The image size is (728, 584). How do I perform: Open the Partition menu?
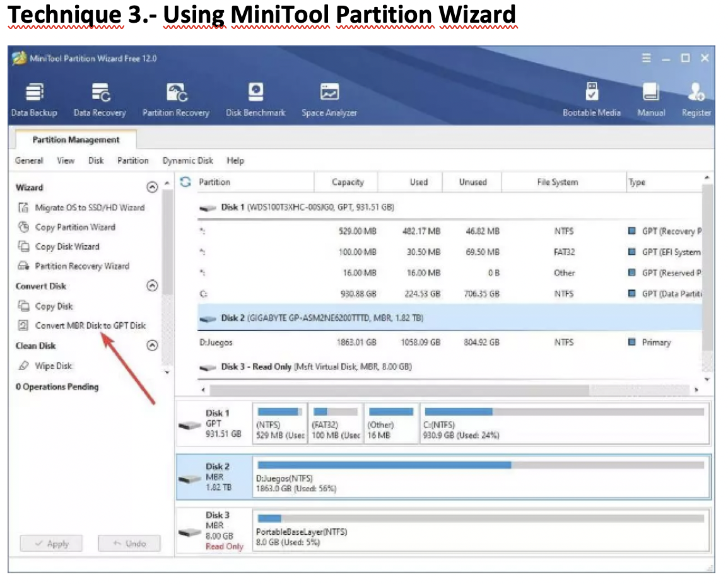tap(132, 161)
